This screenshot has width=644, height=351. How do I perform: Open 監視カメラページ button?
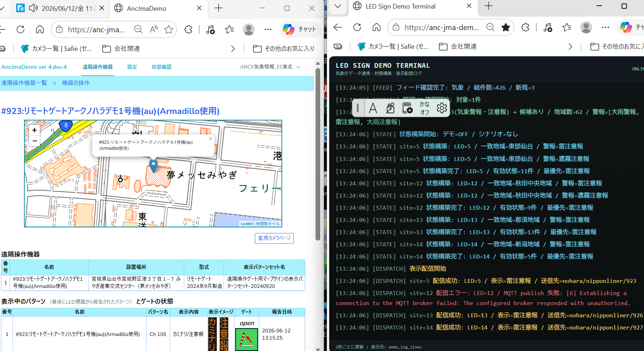coord(274,238)
